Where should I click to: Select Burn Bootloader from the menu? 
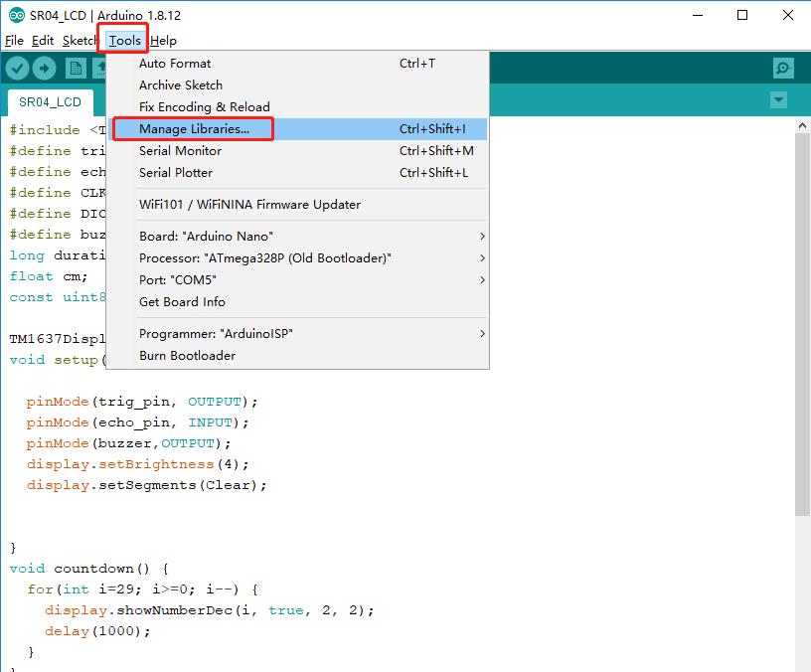point(187,356)
